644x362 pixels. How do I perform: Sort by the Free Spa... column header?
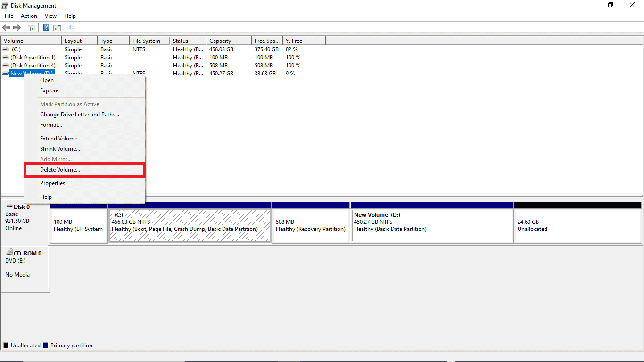coord(267,41)
